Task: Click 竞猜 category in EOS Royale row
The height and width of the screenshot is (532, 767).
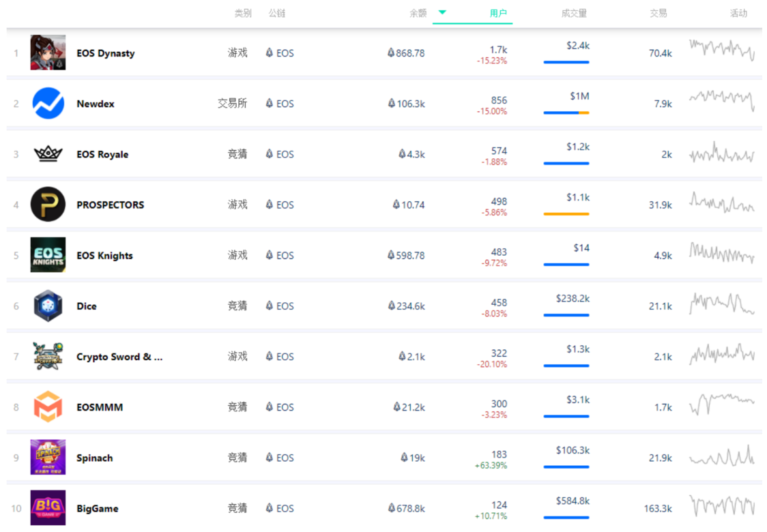Action: (x=237, y=154)
